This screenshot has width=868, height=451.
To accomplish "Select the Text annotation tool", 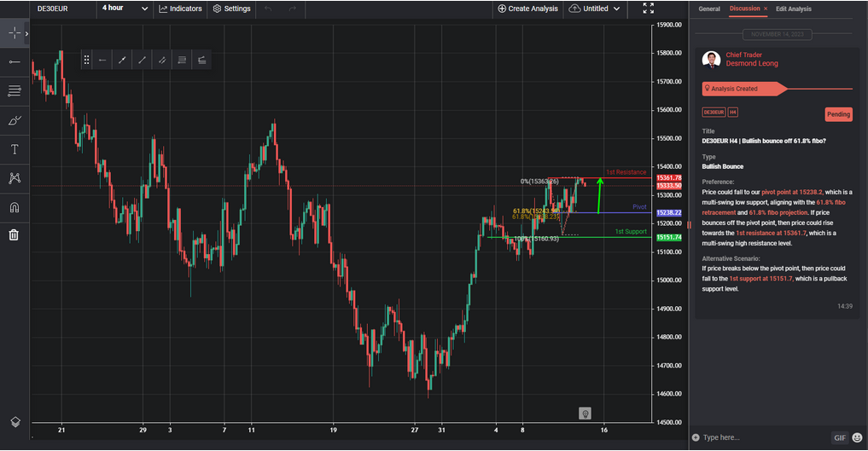I will click(x=15, y=149).
